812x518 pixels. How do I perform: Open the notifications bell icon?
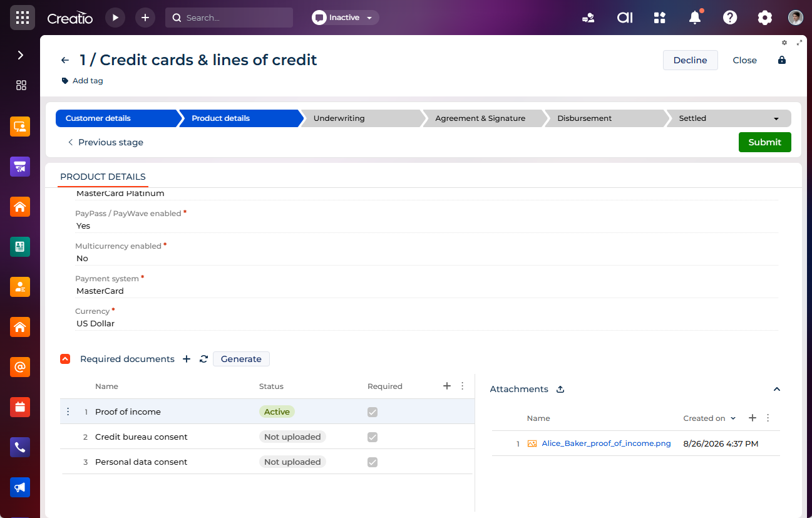[695, 18]
